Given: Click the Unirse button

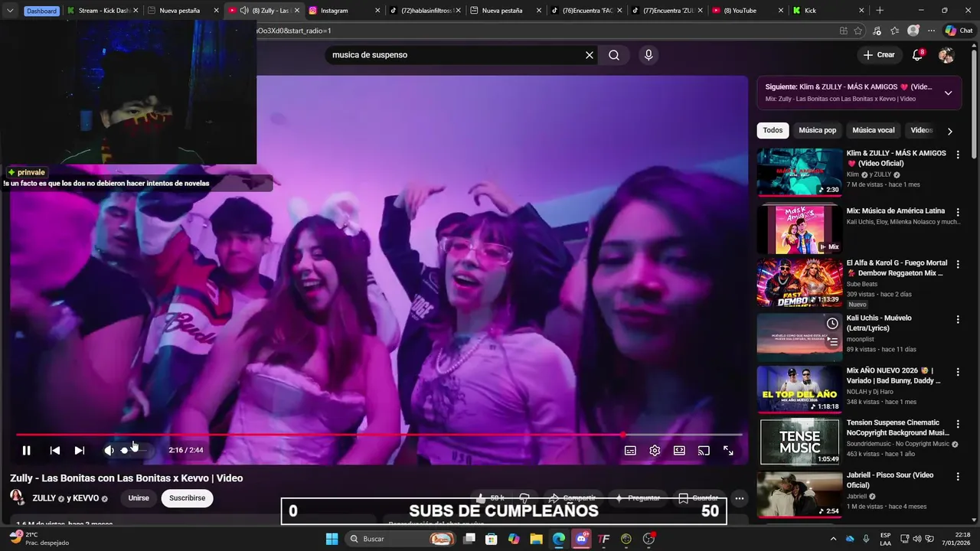Looking at the screenshot, I should click(x=139, y=498).
